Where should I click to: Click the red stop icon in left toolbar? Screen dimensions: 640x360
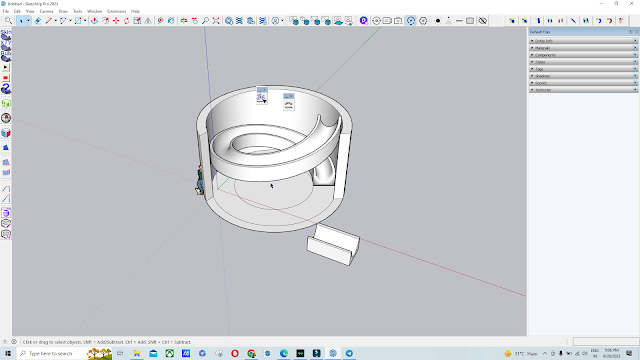(6, 78)
